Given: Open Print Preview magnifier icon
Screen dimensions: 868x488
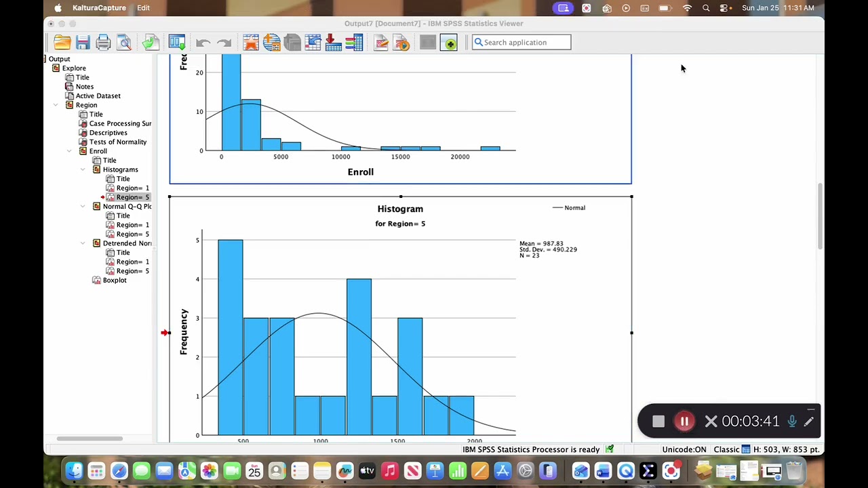Looking at the screenshot, I should [x=124, y=43].
